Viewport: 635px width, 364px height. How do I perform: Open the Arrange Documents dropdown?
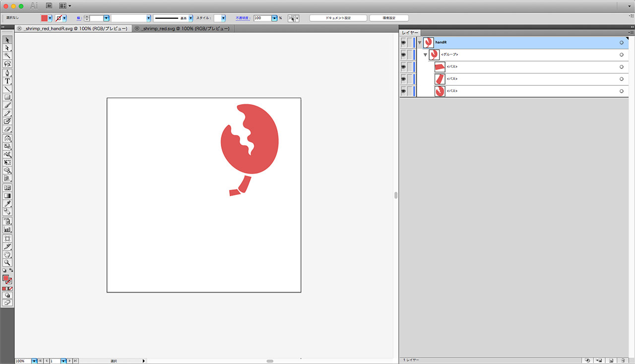pyautogui.click(x=65, y=6)
